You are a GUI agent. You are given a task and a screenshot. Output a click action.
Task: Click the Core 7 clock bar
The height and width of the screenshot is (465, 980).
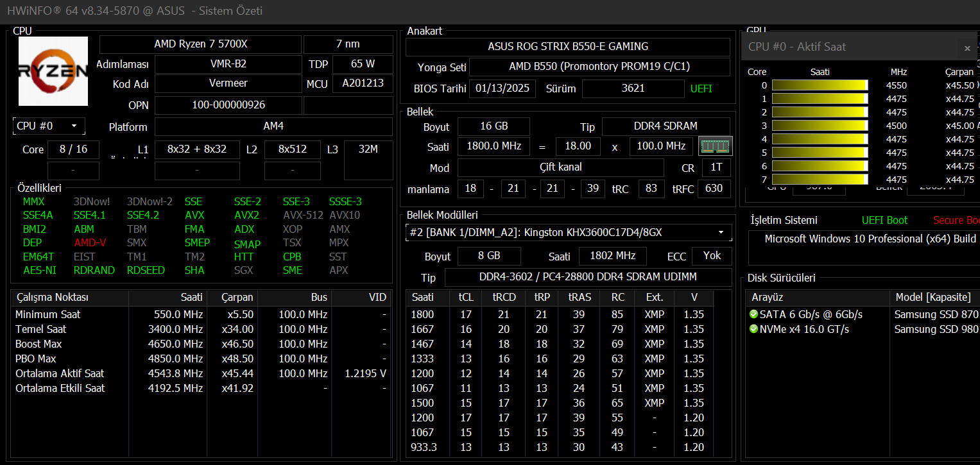coord(820,180)
